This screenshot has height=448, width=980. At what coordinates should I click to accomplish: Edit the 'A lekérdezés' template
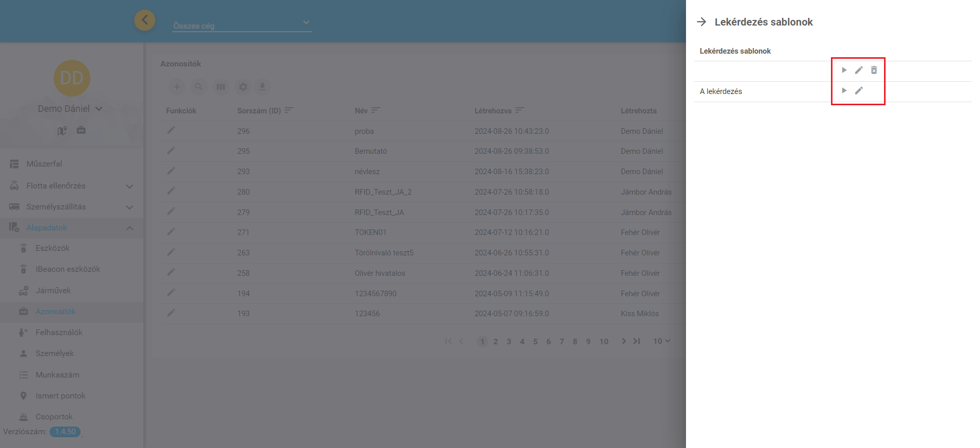(859, 90)
